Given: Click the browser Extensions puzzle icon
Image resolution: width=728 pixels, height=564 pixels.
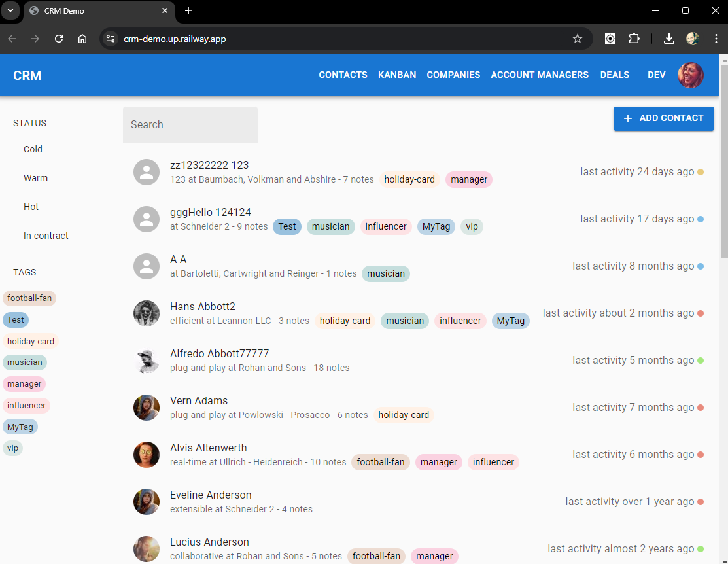Looking at the screenshot, I should (634, 39).
